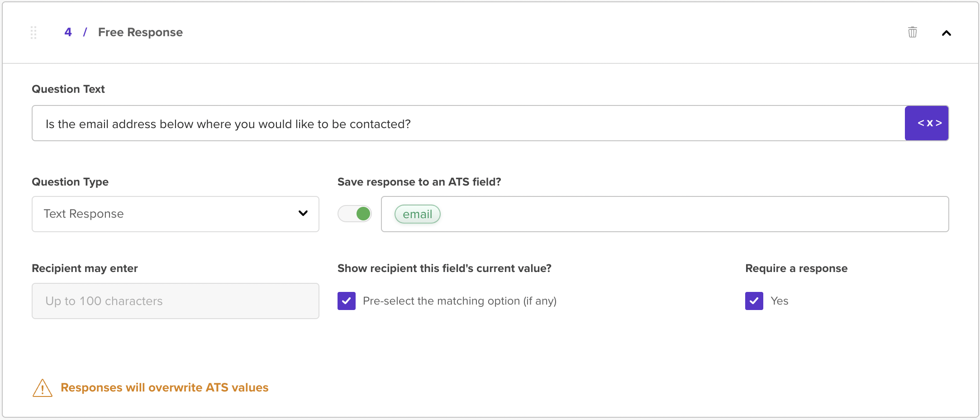The image size is (980, 420).
Task: Grab the drag handle beside question 4
Action: tap(33, 33)
